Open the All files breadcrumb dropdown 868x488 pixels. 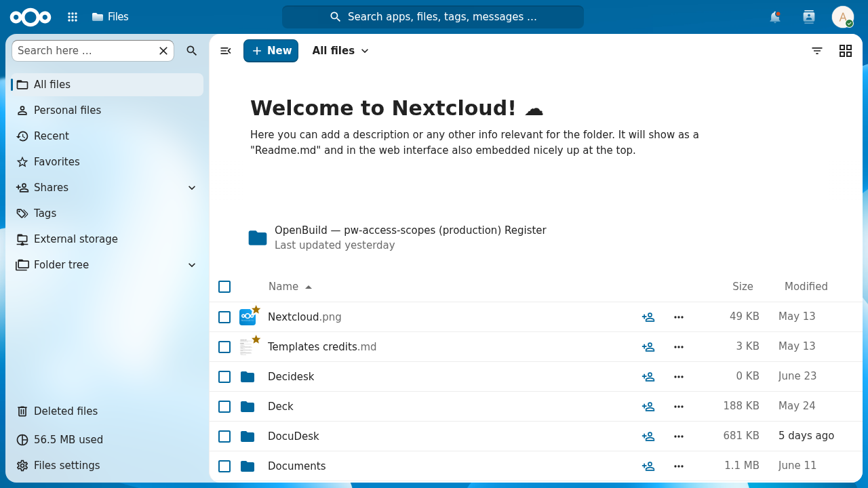(x=340, y=51)
